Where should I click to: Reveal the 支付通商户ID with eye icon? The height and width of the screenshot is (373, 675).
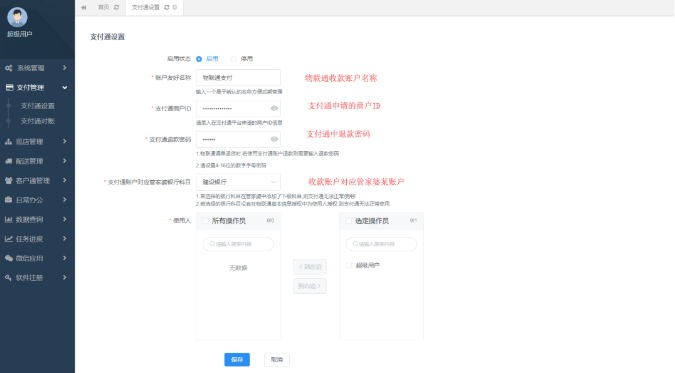274,109
